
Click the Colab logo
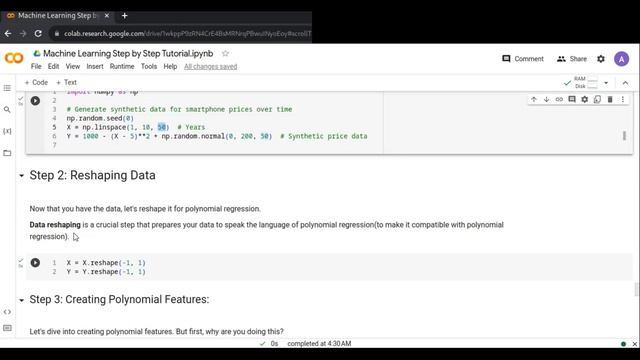click(x=14, y=58)
